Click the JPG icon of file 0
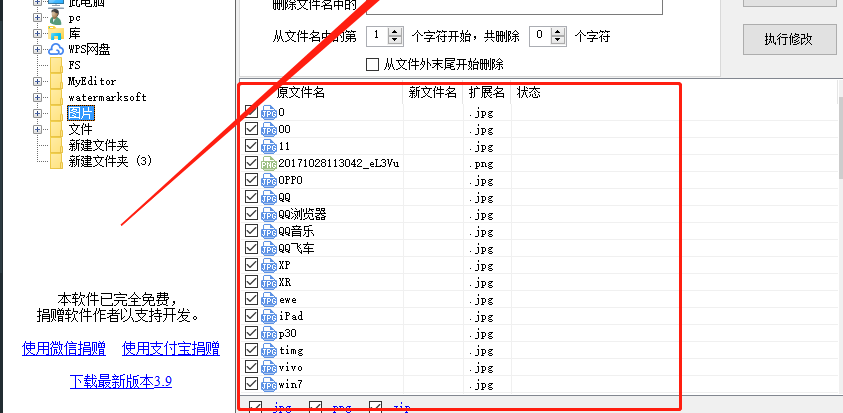This screenshot has height=413, width=843. [x=269, y=113]
